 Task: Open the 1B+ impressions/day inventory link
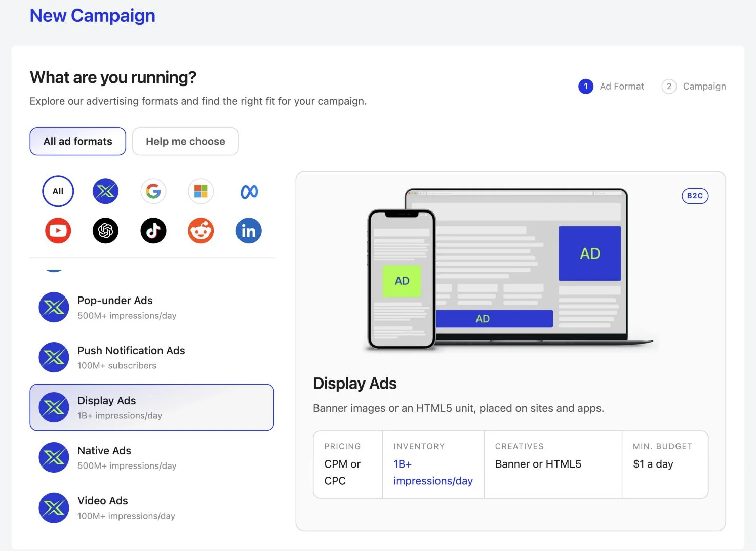(433, 472)
